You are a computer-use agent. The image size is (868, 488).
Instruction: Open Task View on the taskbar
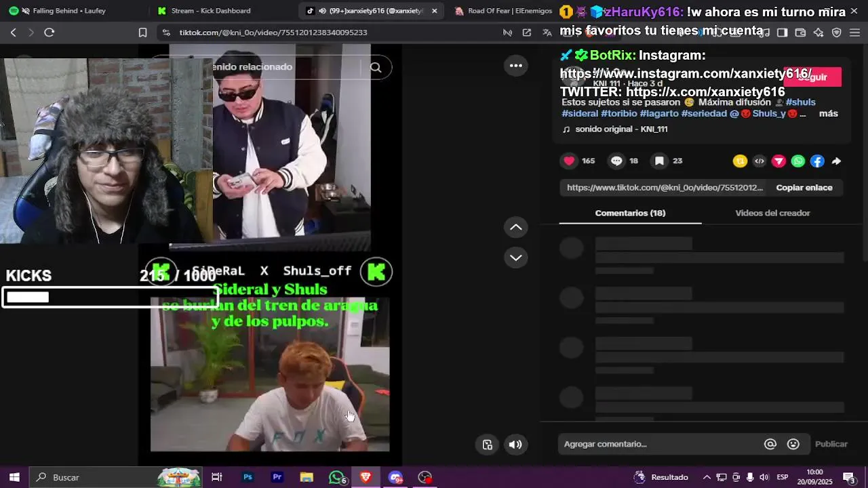217,477
